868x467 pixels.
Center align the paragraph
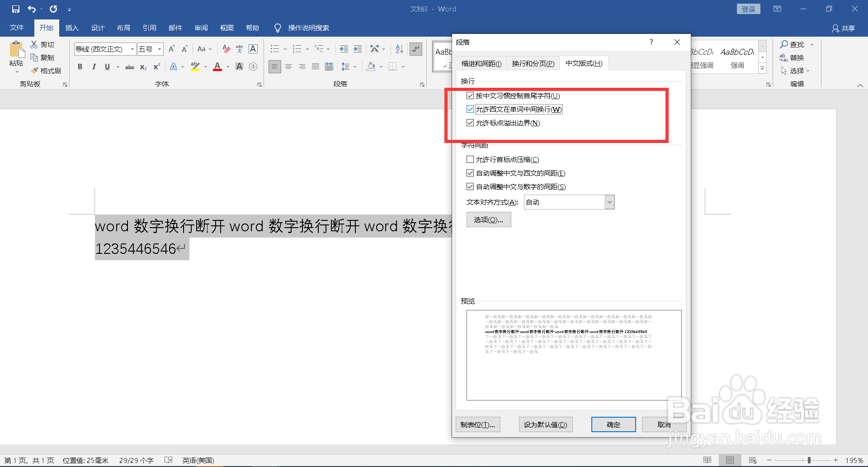point(288,67)
